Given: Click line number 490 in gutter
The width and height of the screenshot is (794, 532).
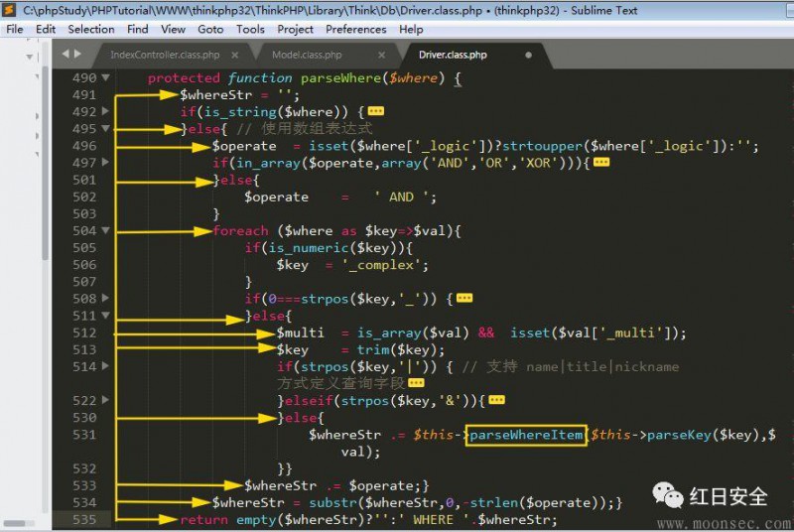Looking at the screenshot, I should coord(84,78).
